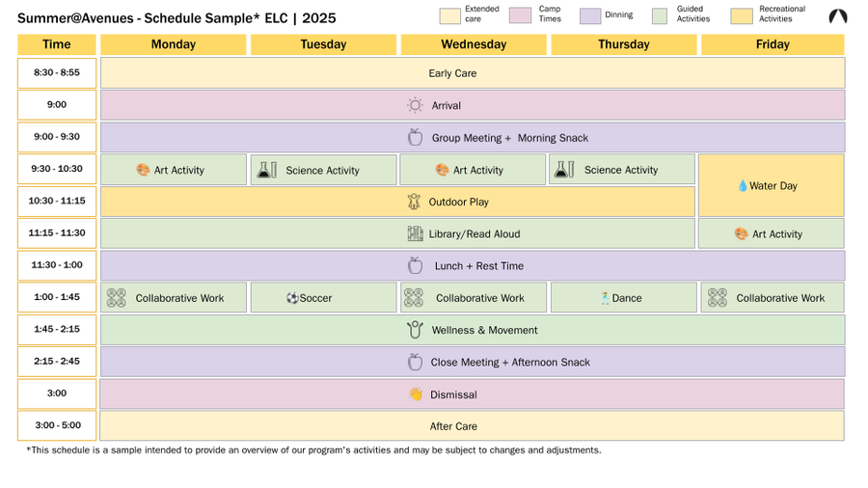Click the palette icon in Monday's Art Activity
The width and height of the screenshot is (868, 488).
143,170
